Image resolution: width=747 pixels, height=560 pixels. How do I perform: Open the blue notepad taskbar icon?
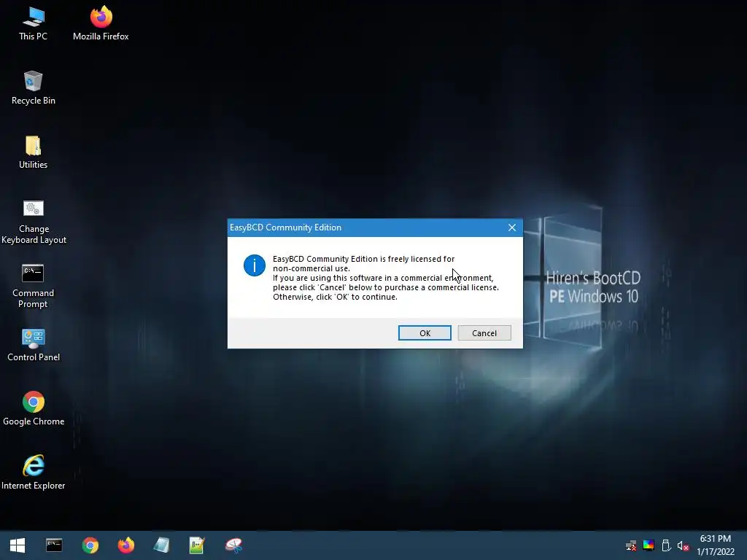(x=161, y=545)
